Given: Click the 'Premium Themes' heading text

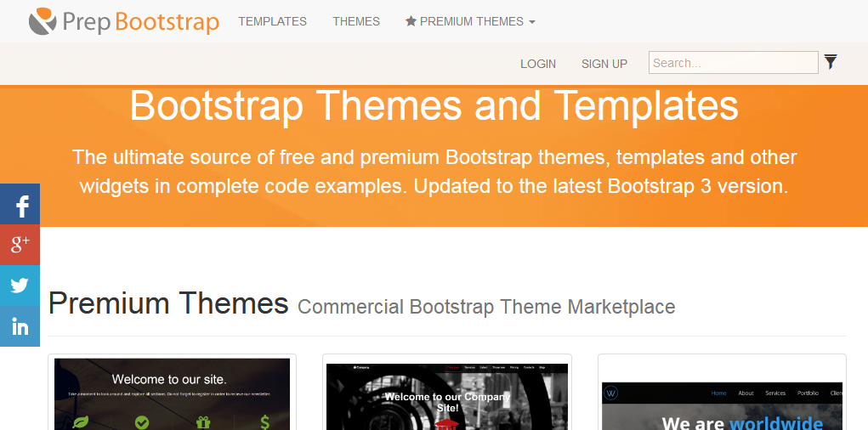Looking at the screenshot, I should (x=168, y=303).
